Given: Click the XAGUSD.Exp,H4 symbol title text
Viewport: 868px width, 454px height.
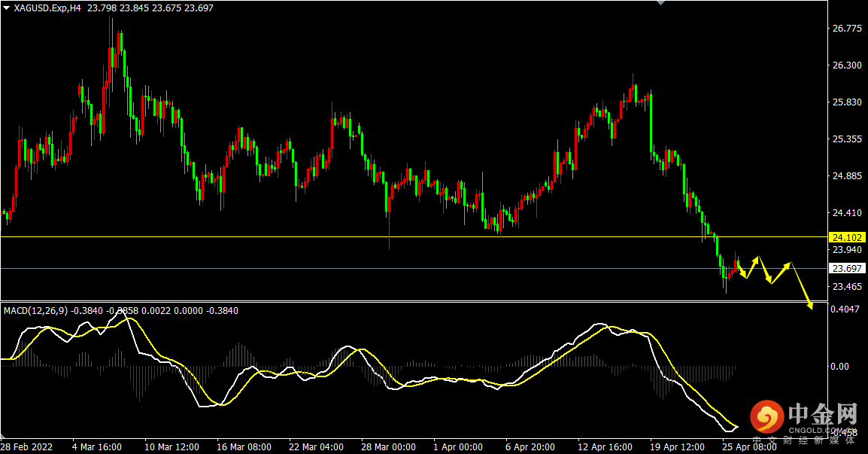Looking at the screenshot, I should [x=48, y=8].
